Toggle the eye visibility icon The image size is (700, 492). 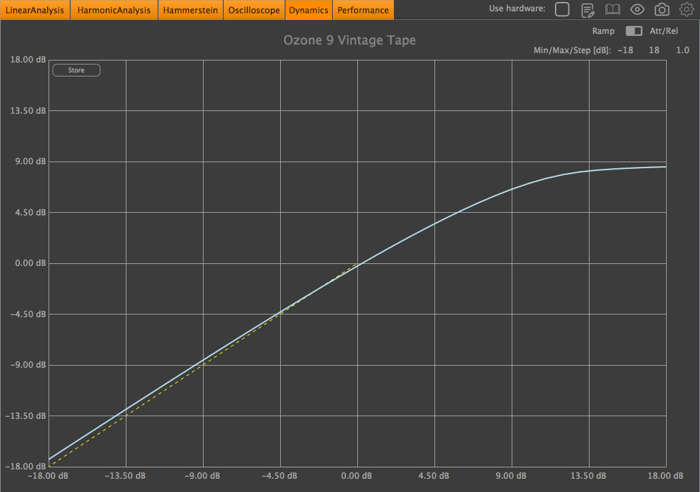(x=637, y=9)
